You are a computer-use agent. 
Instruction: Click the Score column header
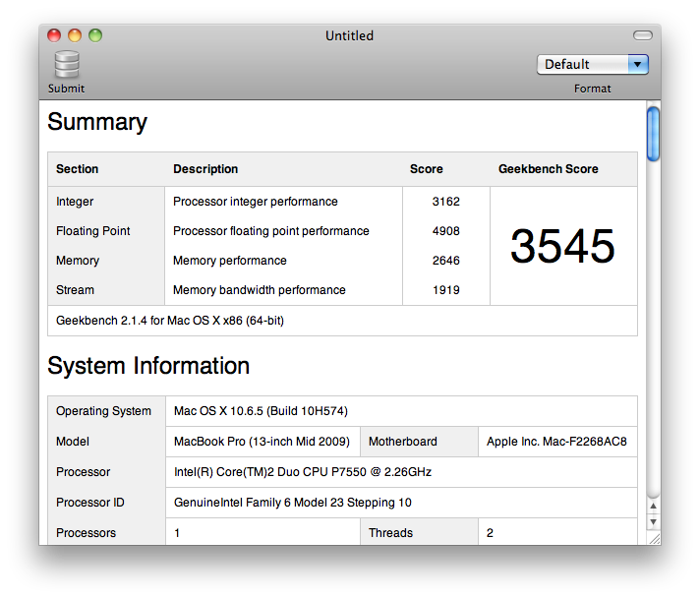[x=427, y=169]
